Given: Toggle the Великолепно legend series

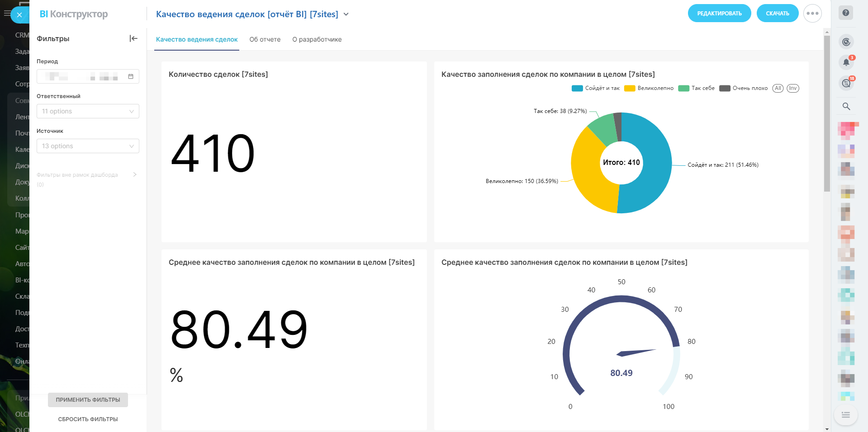Looking at the screenshot, I should (649, 88).
